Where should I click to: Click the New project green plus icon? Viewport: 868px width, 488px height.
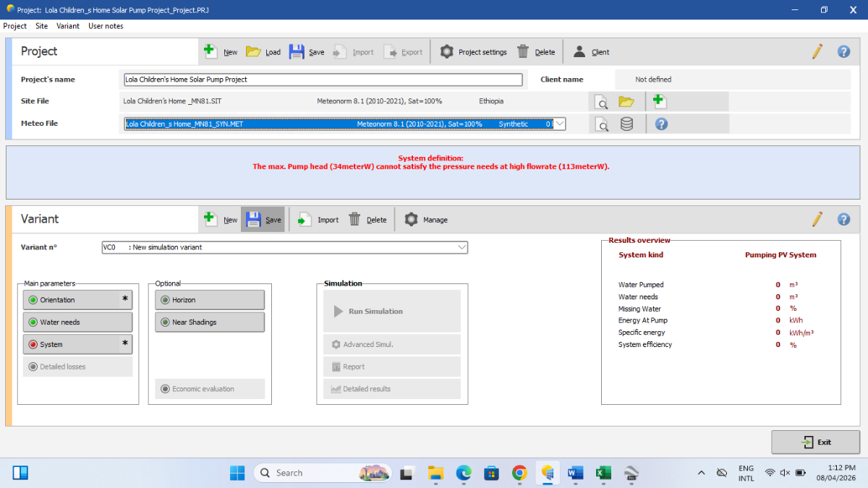click(210, 51)
